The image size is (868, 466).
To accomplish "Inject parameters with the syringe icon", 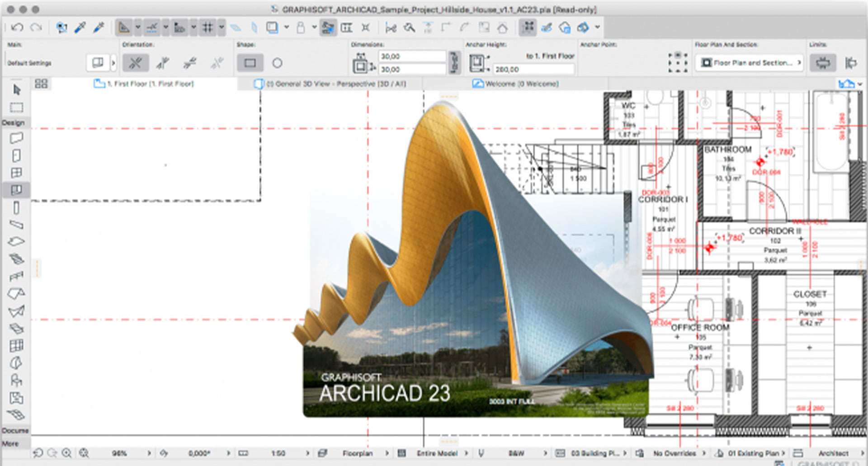I will [99, 28].
